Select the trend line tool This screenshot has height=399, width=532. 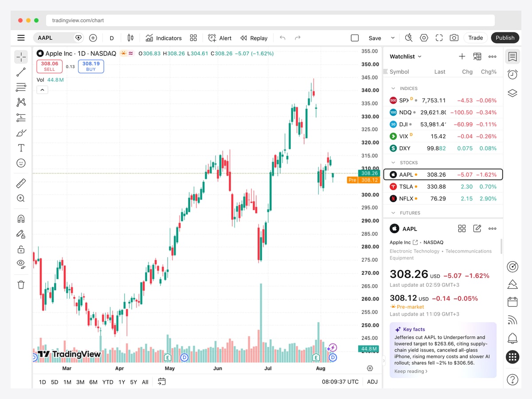pyautogui.click(x=21, y=72)
